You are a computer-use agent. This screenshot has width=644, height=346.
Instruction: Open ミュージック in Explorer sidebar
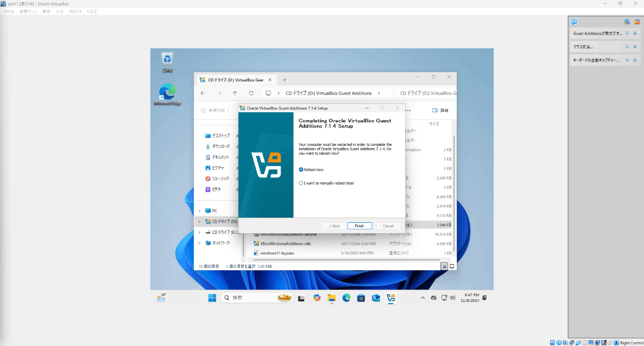[x=217, y=179]
